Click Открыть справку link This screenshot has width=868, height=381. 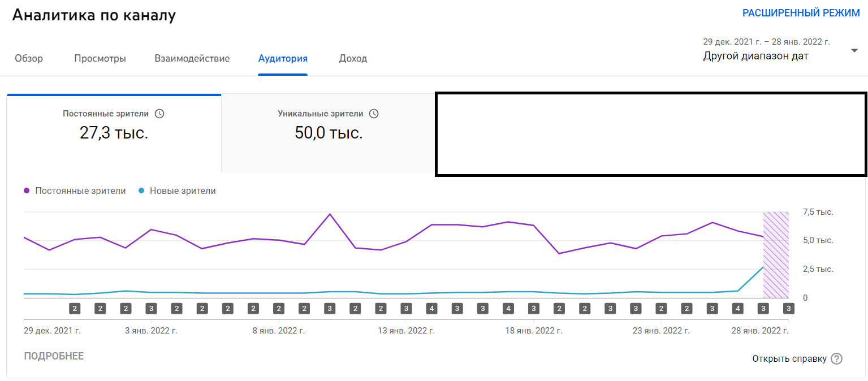click(x=789, y=359)
